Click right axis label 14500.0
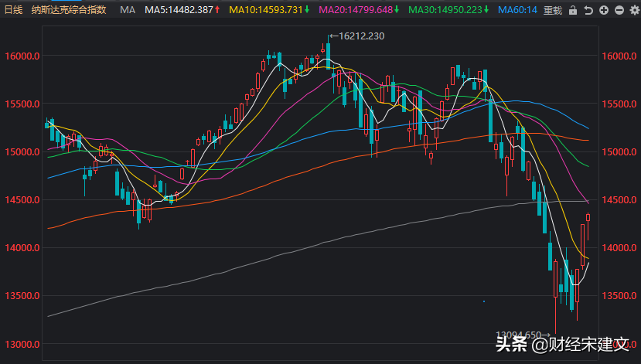This screenshot has width=641, height=364. 619,199
